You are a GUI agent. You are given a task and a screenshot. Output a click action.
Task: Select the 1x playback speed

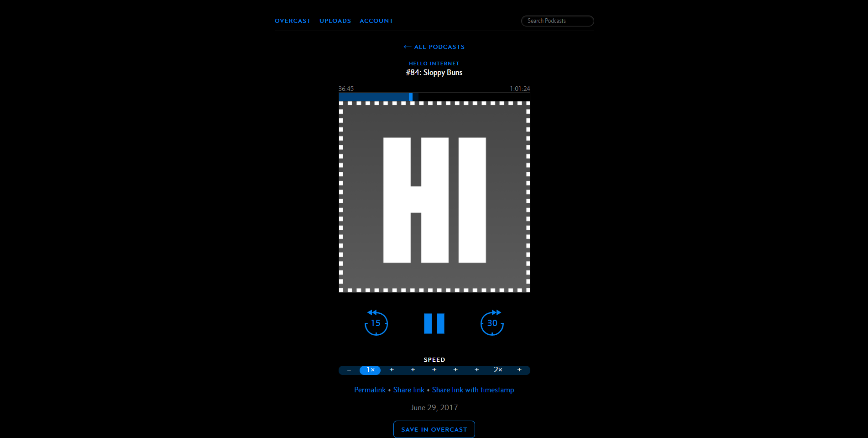pos(370,370)
